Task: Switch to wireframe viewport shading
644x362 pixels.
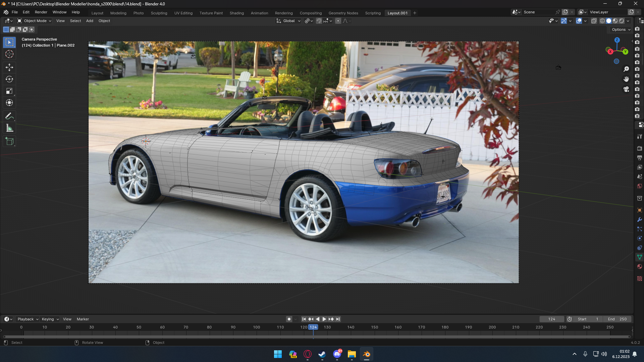Action: [x=602, y=21]
